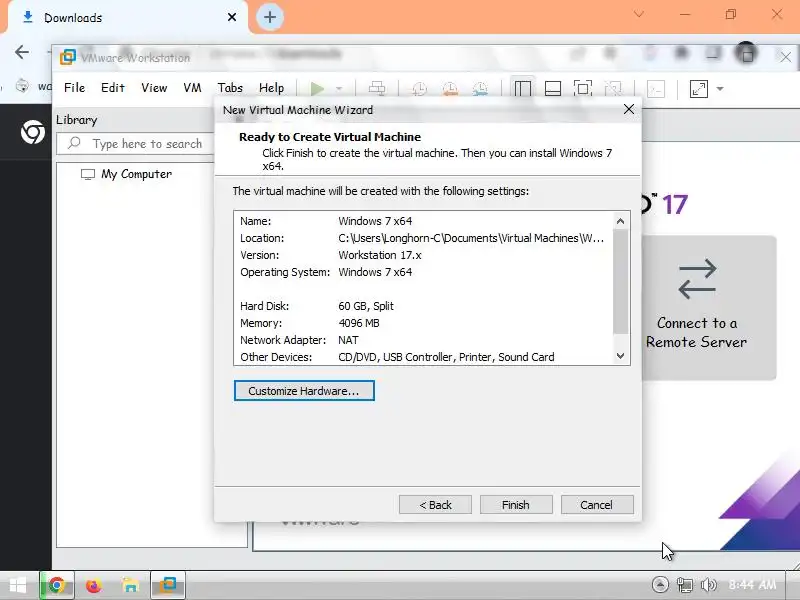The height and width of the screenshot is (600, 800).
Task: Click the Network Adapter value NAT
Action: point(348,340)
